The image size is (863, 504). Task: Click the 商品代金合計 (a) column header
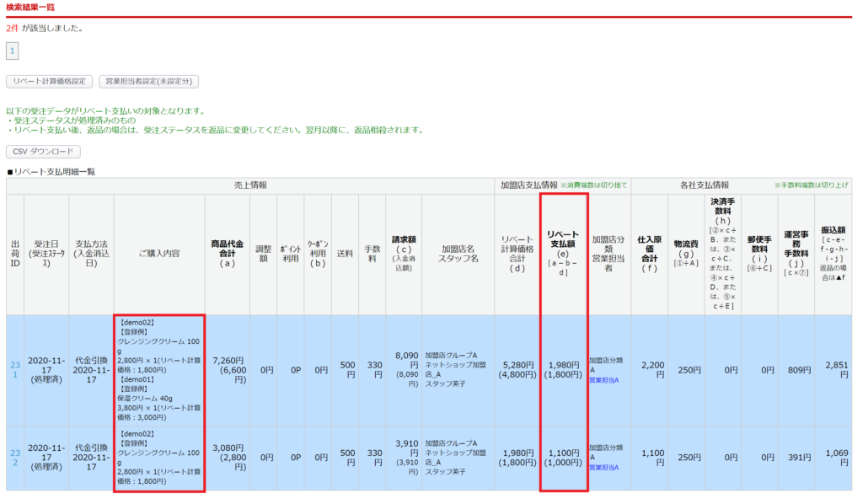(x=228, y=254)
